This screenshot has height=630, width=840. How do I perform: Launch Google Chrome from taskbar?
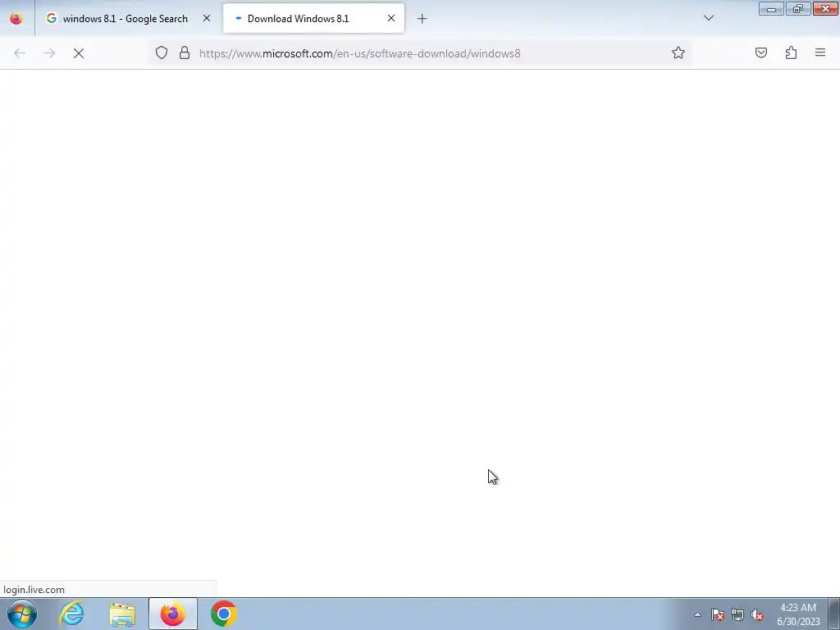click(x=223, y=614)
